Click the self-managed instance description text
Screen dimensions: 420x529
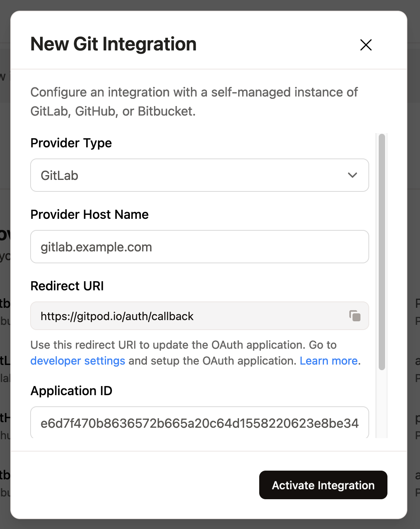pyautogui.click(x=194, y=102)
